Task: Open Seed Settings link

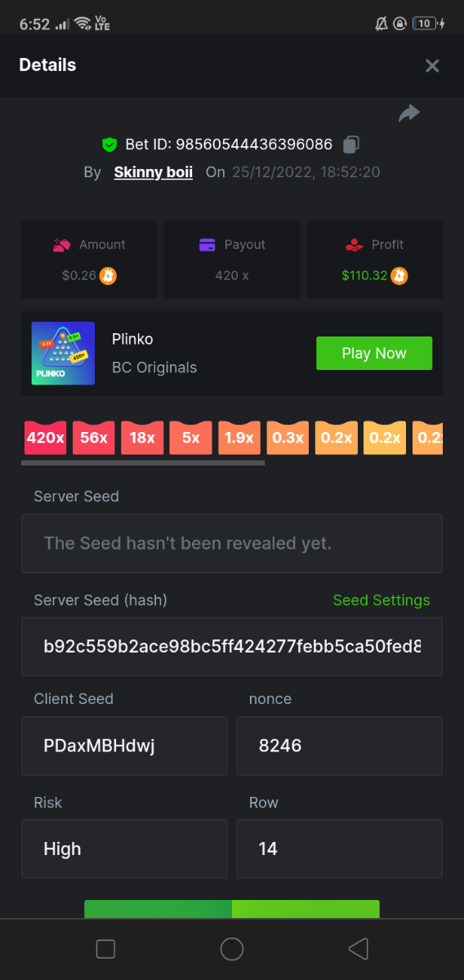Action: pos(381,600)
